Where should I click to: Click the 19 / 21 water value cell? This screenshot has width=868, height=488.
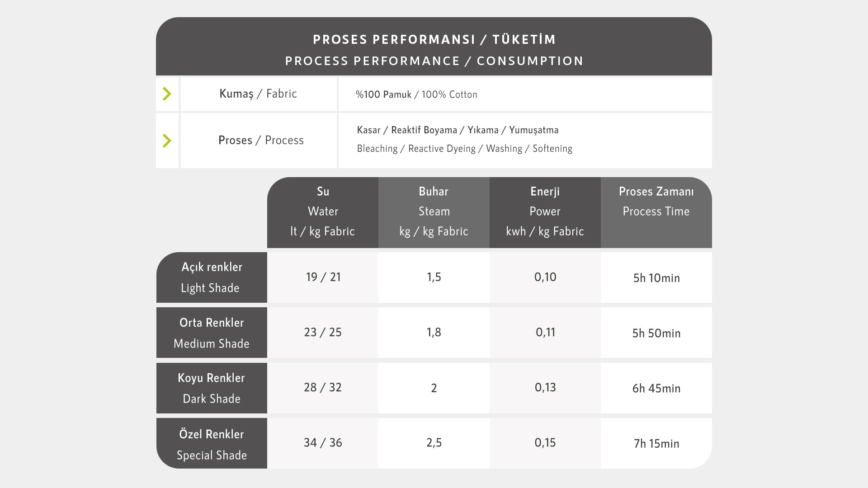coord(323,277)
